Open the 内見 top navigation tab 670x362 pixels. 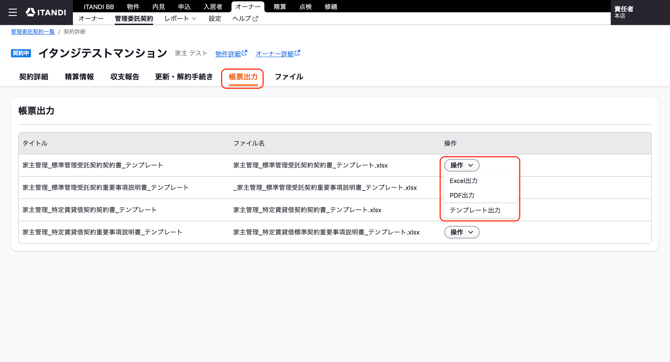pos(159,7)
